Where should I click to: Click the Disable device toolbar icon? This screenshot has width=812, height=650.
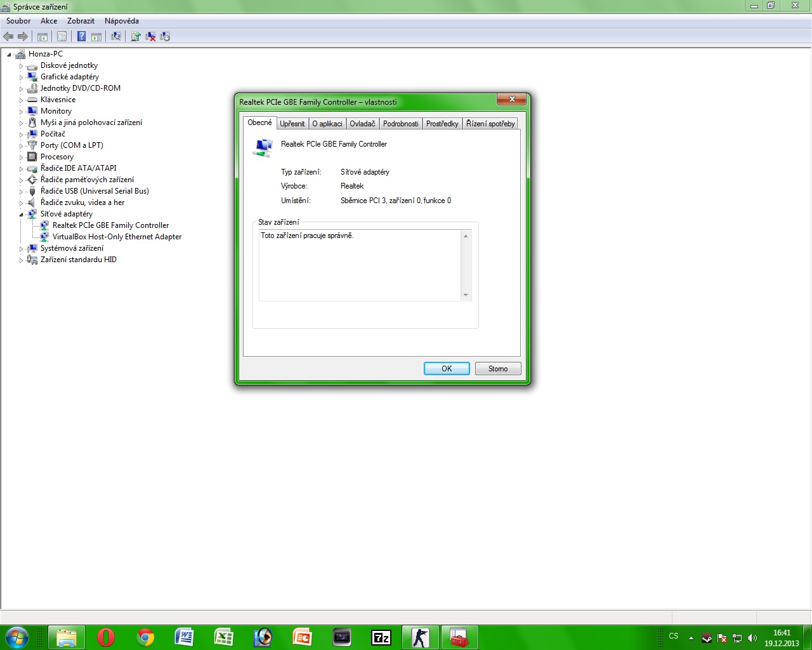pos(165,37)
